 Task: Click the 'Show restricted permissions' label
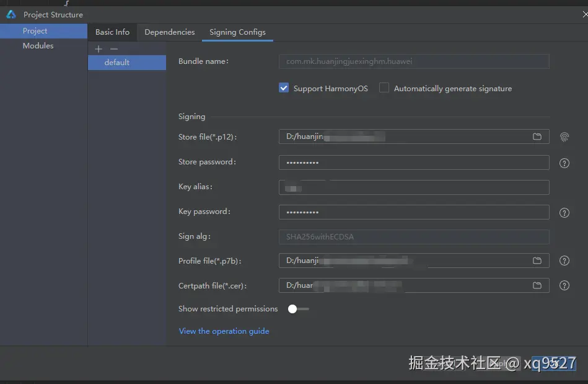tap(228, 308)
